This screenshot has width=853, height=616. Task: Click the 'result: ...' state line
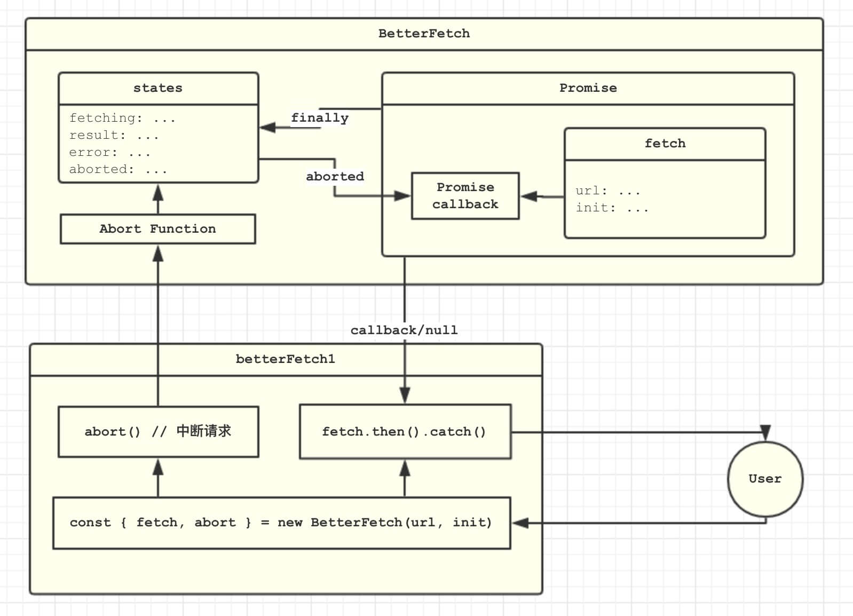114,135
